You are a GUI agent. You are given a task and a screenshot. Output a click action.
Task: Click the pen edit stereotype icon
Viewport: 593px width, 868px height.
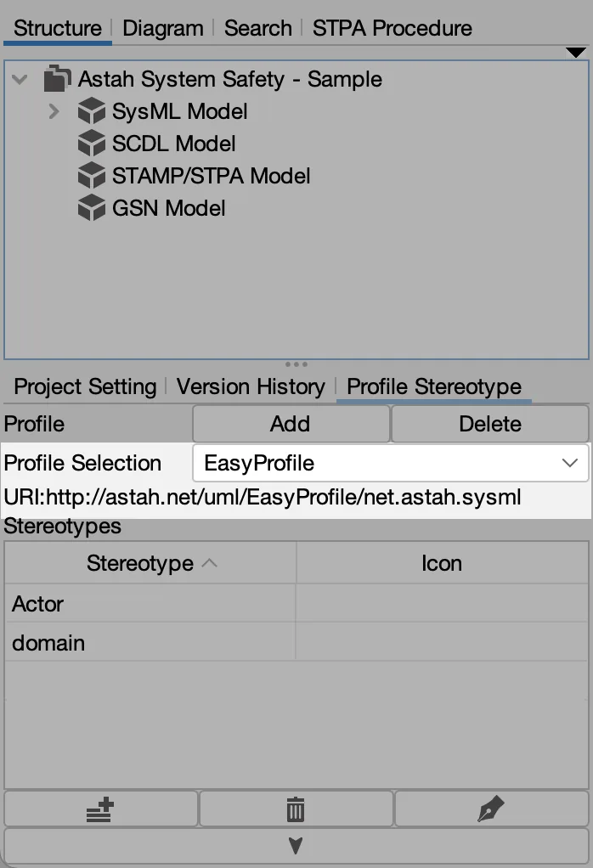pos(491,809)
